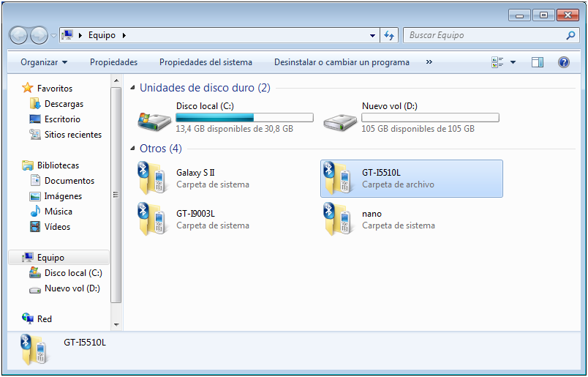Click the computer icon in address bar

[67, 35]
